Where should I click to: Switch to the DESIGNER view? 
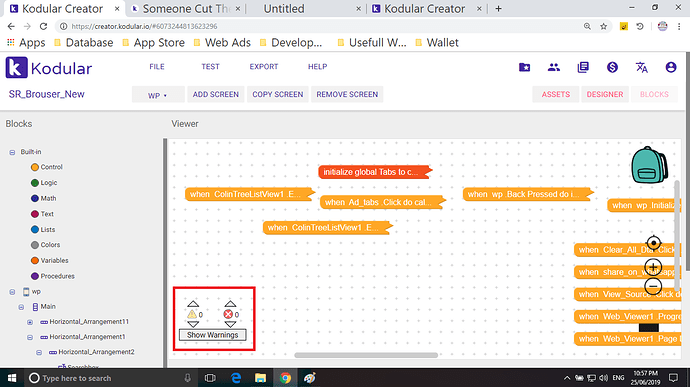pos(605,95)
